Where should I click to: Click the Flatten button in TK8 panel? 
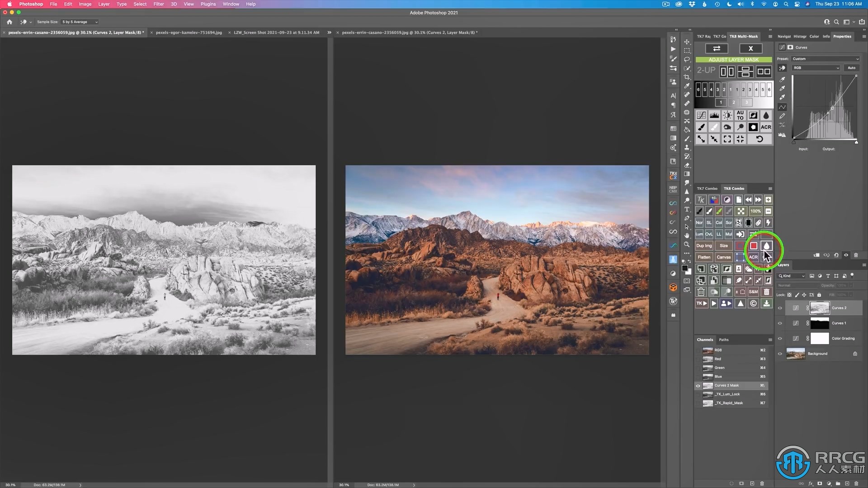[703, 257]
